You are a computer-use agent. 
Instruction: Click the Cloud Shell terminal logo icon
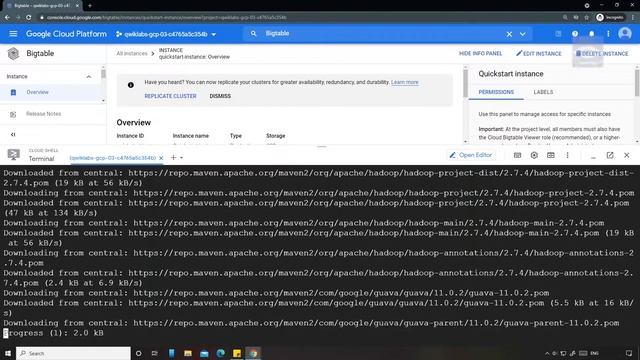tap(13, 155)
